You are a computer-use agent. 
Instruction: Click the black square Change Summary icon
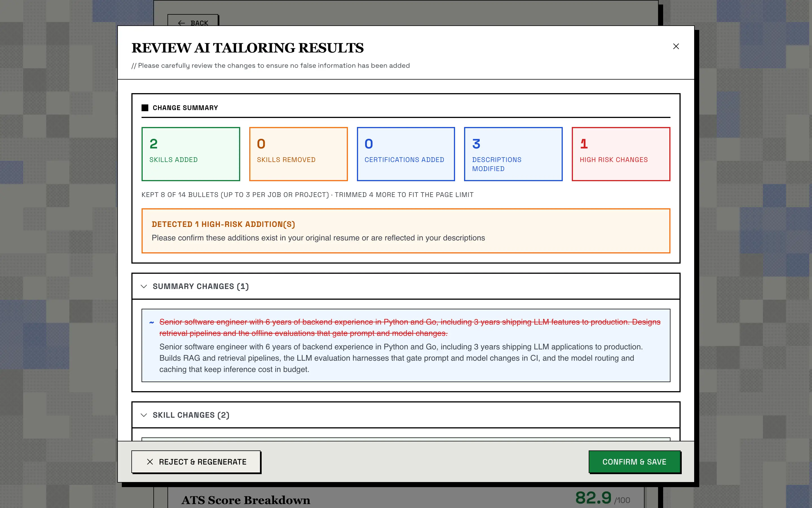point(145,108)
